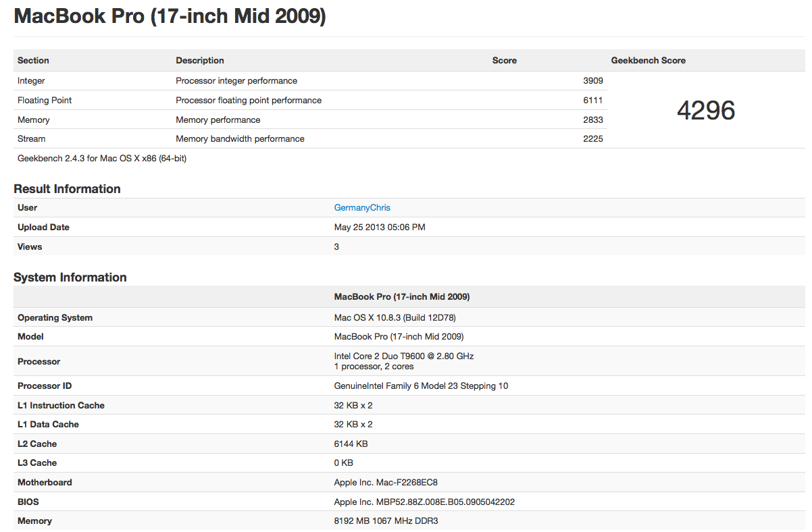The height and width of the screenshot is (532, 812).
Task: Click the Score column header
Action: pyautogui.click(x=505, y=61)
